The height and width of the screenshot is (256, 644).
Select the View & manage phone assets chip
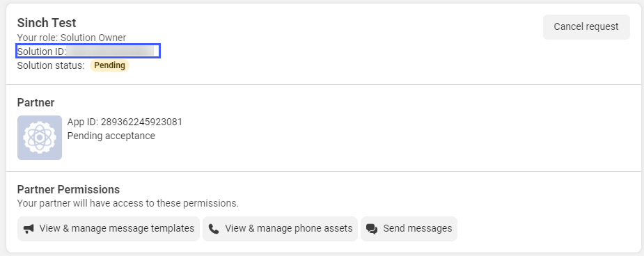click(x=280, y=228)
